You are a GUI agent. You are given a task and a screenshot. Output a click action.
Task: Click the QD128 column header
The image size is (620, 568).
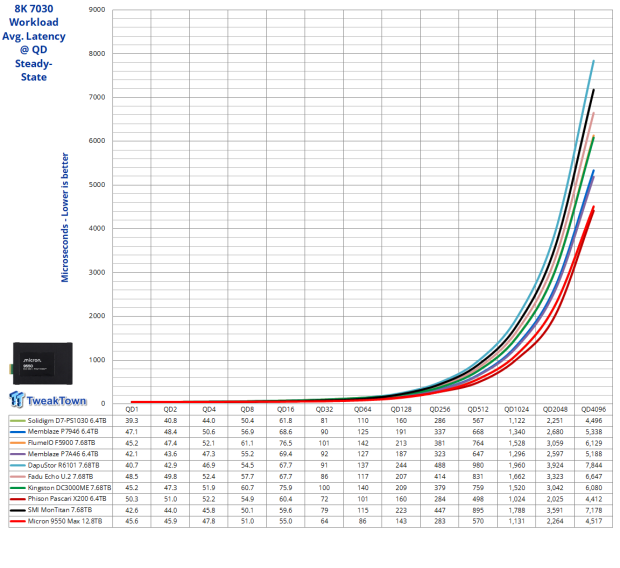click(x=401, y=410)
